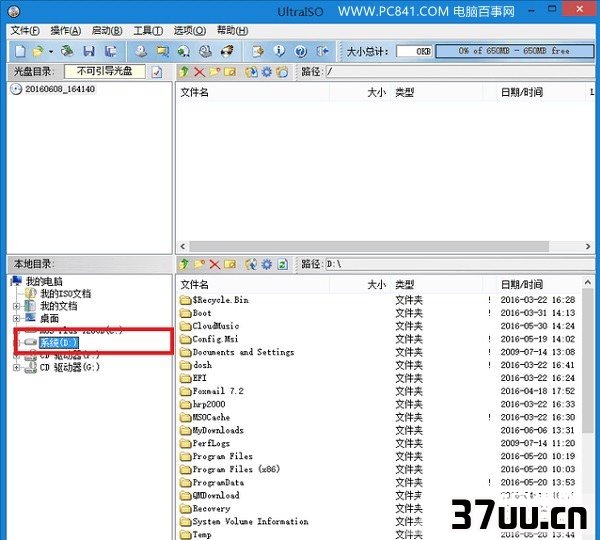Click the 不可引导光盘 boot type field
This screenshot has width=600, height=540.
pos(105,71)
